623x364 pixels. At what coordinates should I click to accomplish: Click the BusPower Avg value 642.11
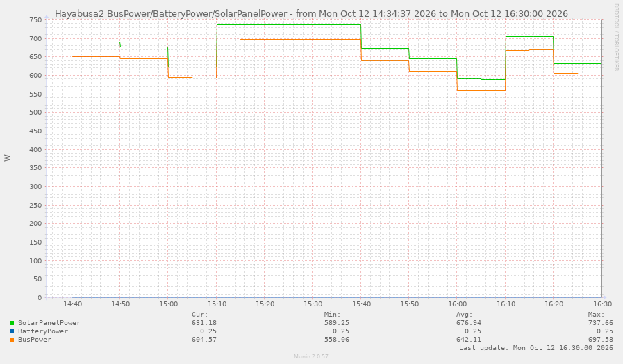point(468,340)
